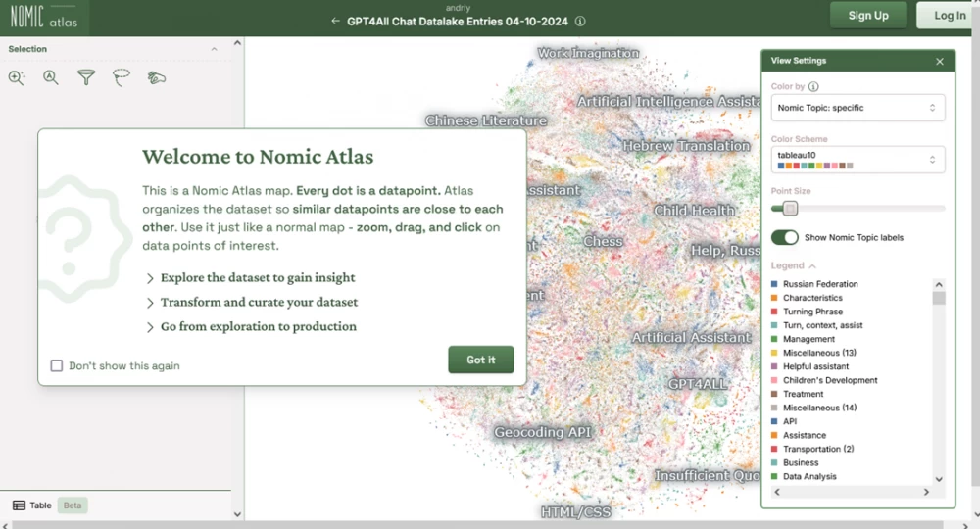
Task: Click the Sign Up button
Action: tap(867, 16)
